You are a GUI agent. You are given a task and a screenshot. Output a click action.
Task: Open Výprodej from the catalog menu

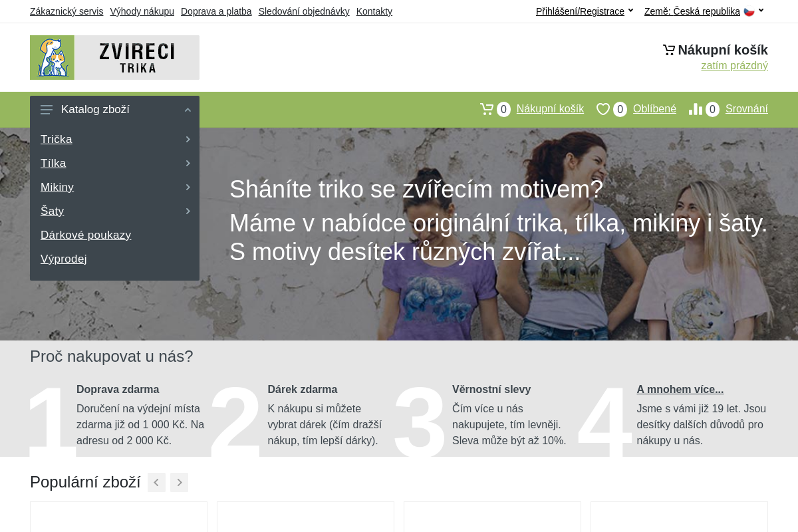[x=63, y=259]
